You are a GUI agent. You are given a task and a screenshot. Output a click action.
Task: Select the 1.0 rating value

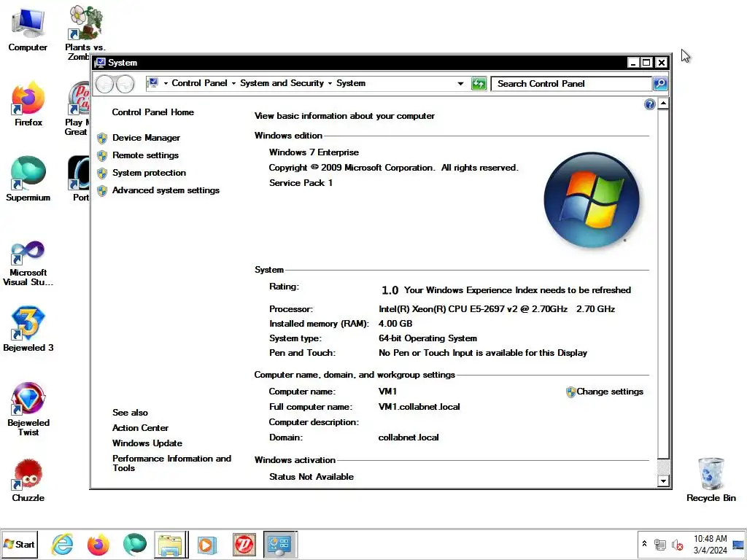(390, 290)
